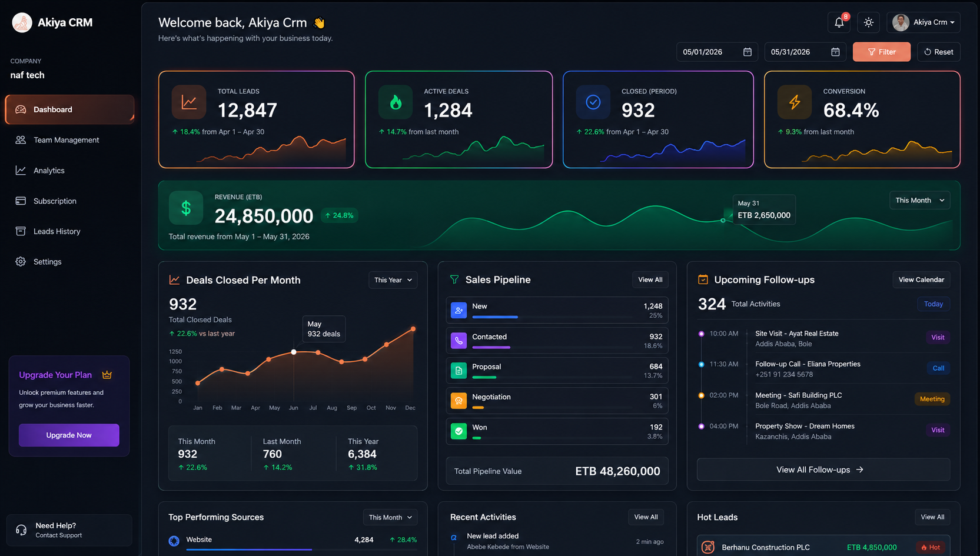This screenshot has width=980, height=556.
Task: Click View All in Recent Activities
Action: tap(646, 517)
